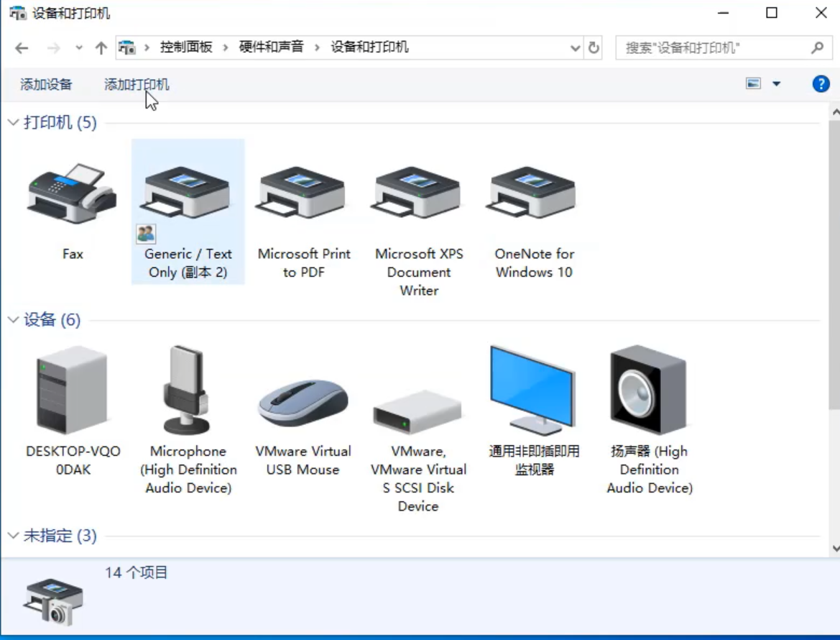Screen dimensions: 840x640
Task: Select the VMware Virtual S SCSI Disk Device
Action: click(418, 411)
